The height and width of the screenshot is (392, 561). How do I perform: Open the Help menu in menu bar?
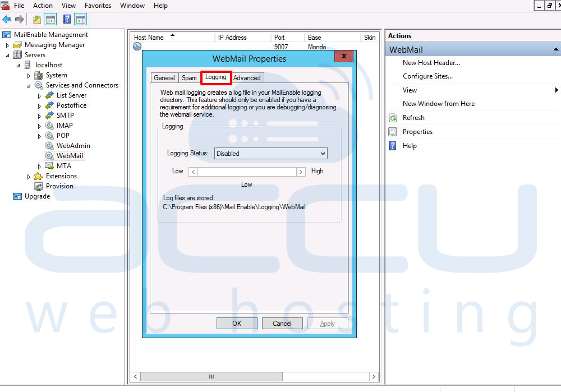(x=160, y=6)
